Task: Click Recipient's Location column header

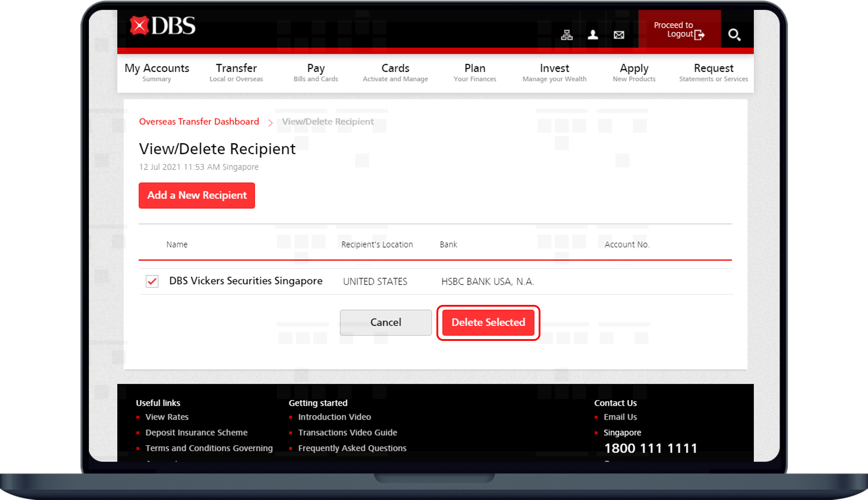Action: coord(377,244)
